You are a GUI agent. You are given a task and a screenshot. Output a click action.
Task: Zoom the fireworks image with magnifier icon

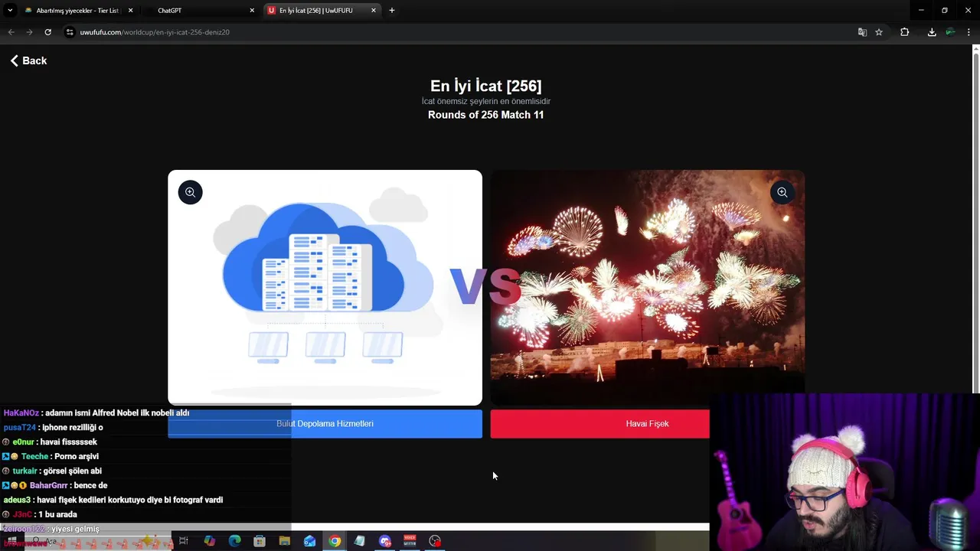click(x=782, y=192)
